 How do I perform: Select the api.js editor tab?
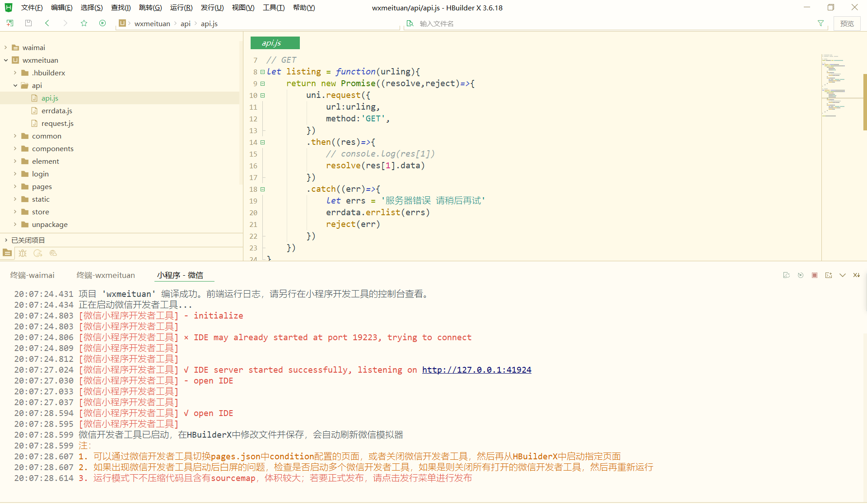275,43
